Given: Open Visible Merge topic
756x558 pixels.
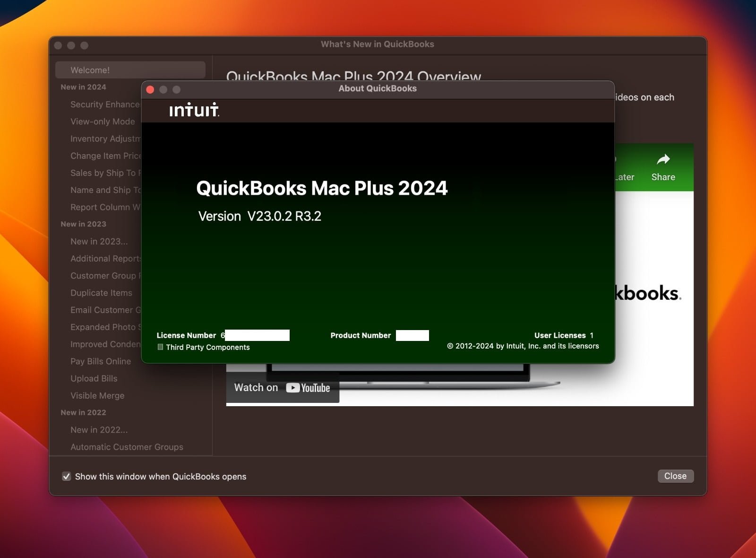Looking at the screenshot, I should click(97, 395).
